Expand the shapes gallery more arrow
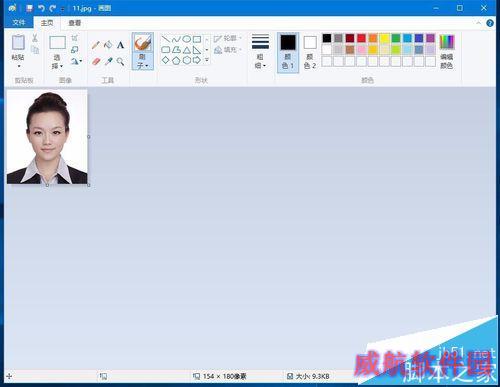500x387 pixels. [207, 60]
